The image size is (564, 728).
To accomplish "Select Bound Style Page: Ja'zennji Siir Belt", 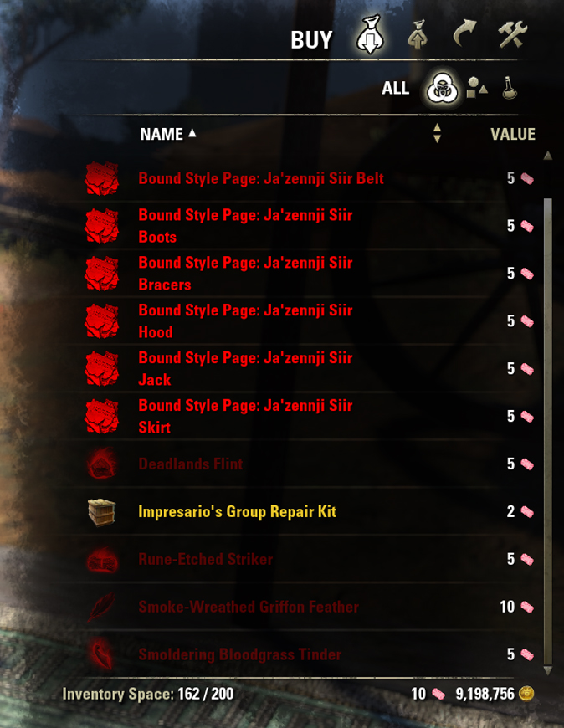I will click(x=308, y=179).
